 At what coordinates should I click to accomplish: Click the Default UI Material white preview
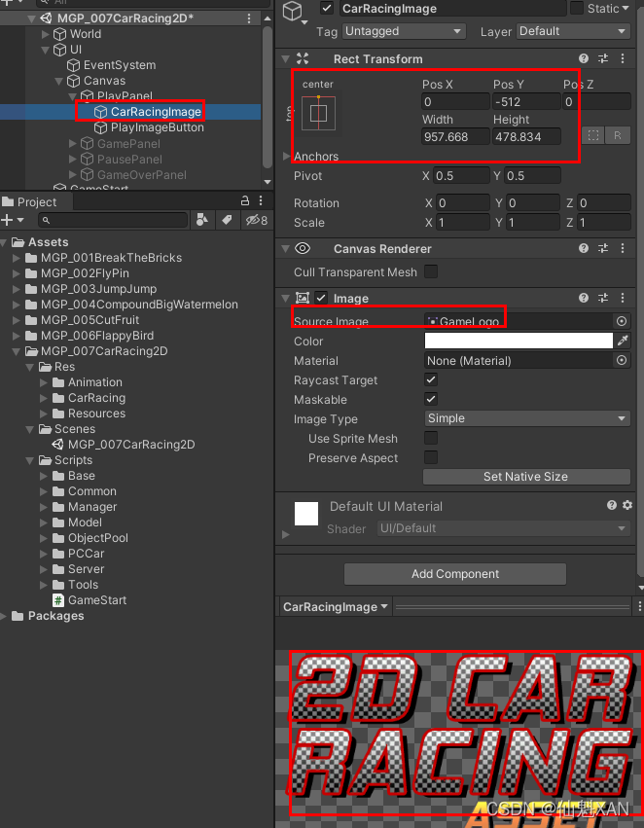tap(306, 514)
